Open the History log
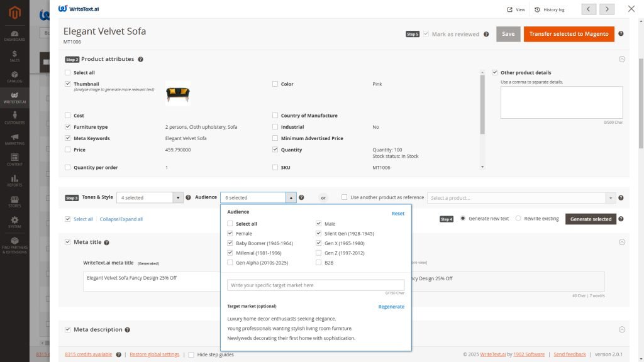 point(549,9)
